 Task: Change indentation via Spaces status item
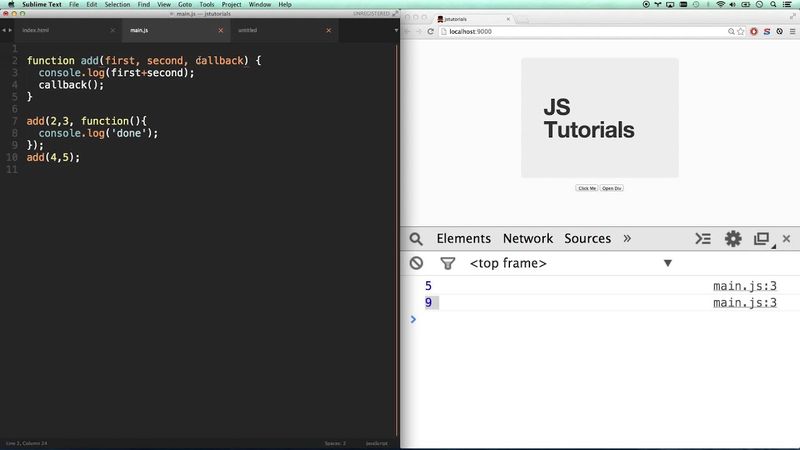[x=335, y=443]
